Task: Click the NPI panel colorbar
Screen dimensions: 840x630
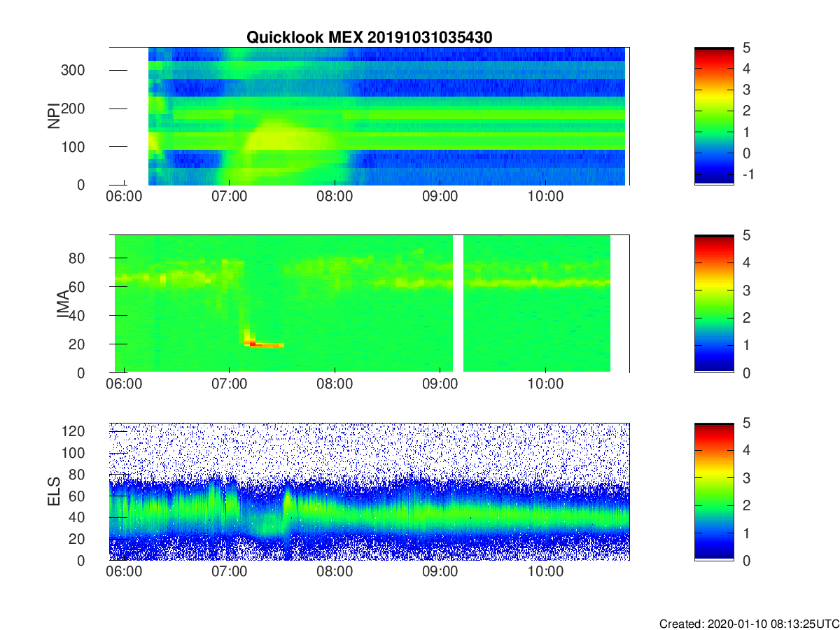Action: [x=714, y=115]
